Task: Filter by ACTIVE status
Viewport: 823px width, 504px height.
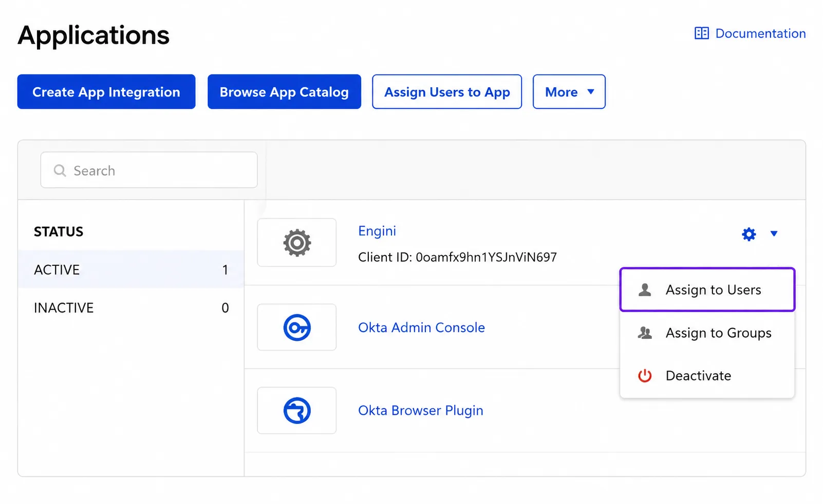Action: (x=131, y=269)
